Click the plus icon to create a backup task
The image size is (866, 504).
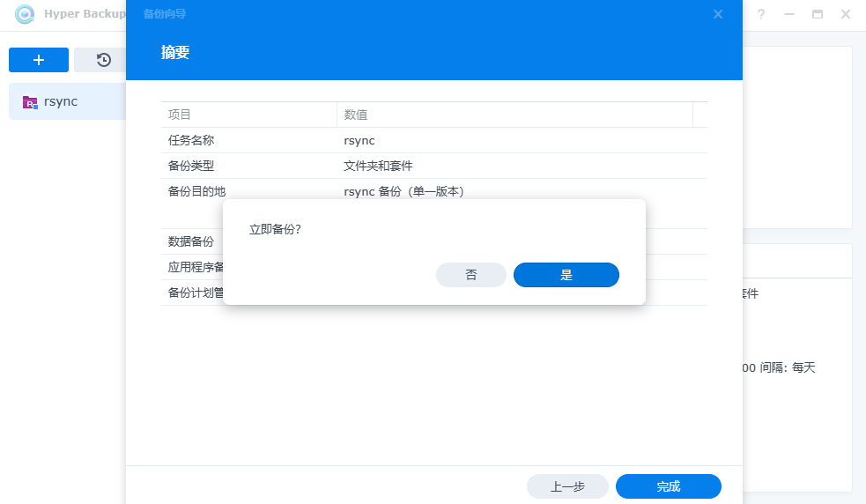pos(39,60)
